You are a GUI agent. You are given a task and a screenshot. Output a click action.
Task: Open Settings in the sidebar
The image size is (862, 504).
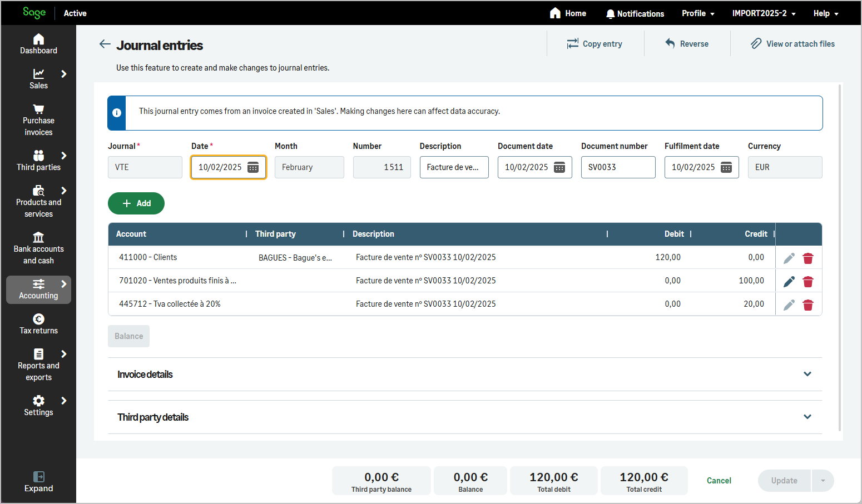point(38,406)
